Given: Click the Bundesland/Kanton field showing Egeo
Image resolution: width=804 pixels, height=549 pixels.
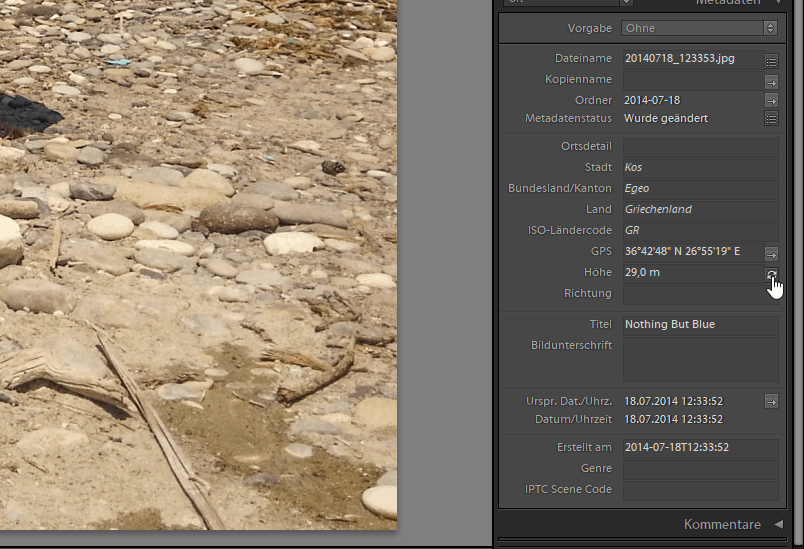Looking at the screenshot, I should (699, 189).
